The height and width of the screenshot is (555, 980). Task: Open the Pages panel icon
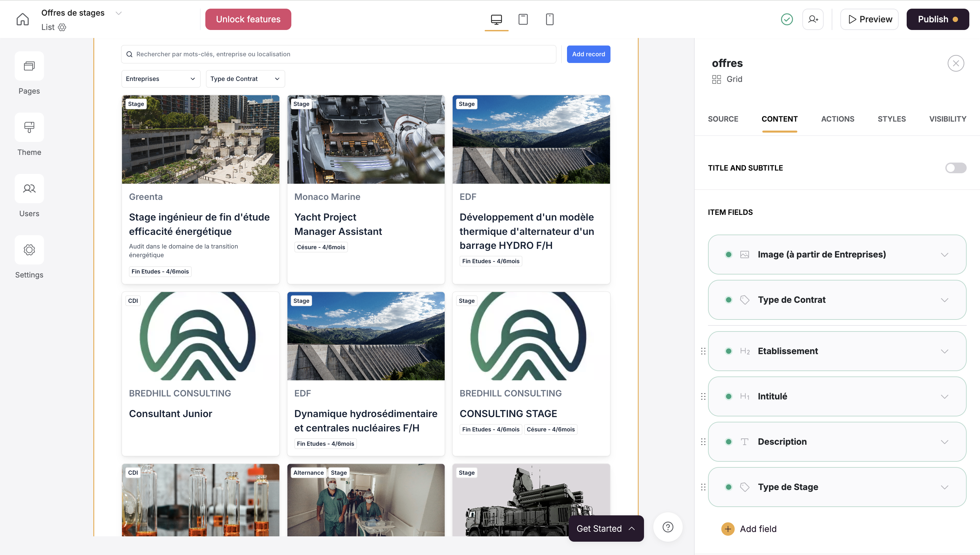[x=29, y=66]
